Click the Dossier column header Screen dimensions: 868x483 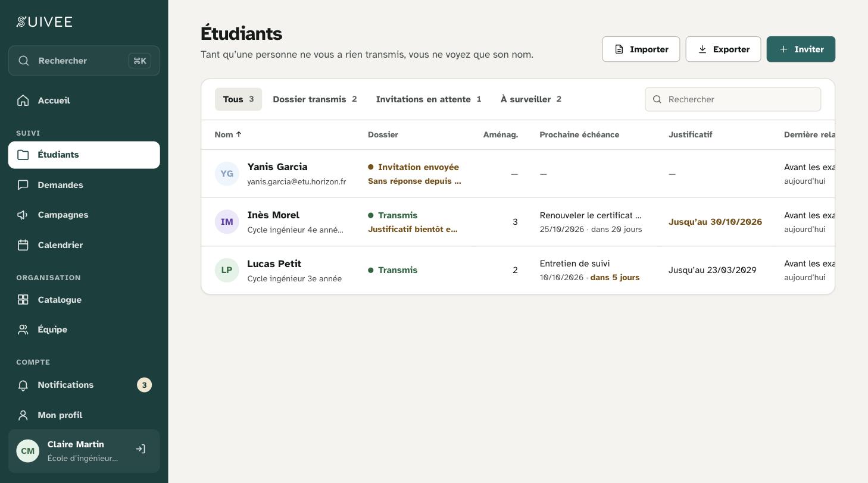383,134
